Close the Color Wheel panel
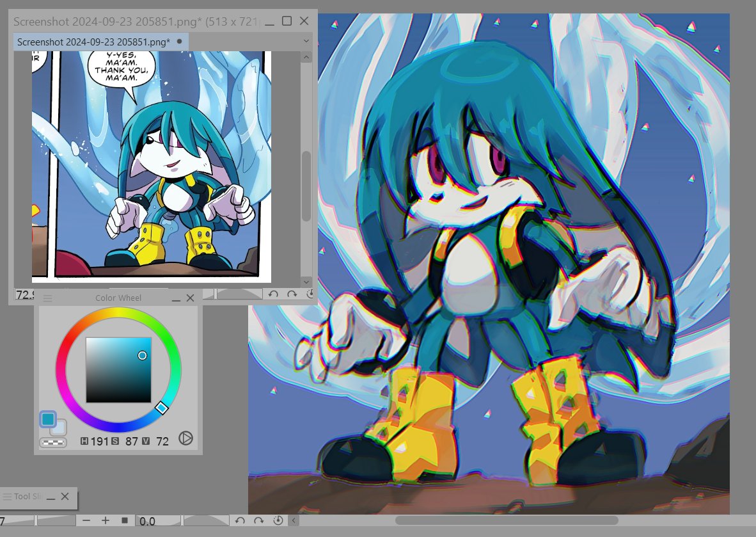 pyautogui.click(x=191, y=298)
